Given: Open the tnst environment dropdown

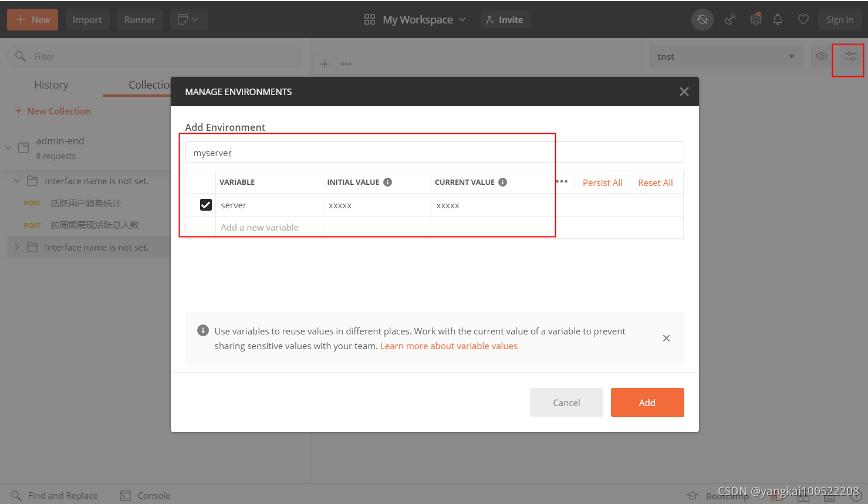Looking at the screenshot, I should pyautogui.click(x=726, y=56).
